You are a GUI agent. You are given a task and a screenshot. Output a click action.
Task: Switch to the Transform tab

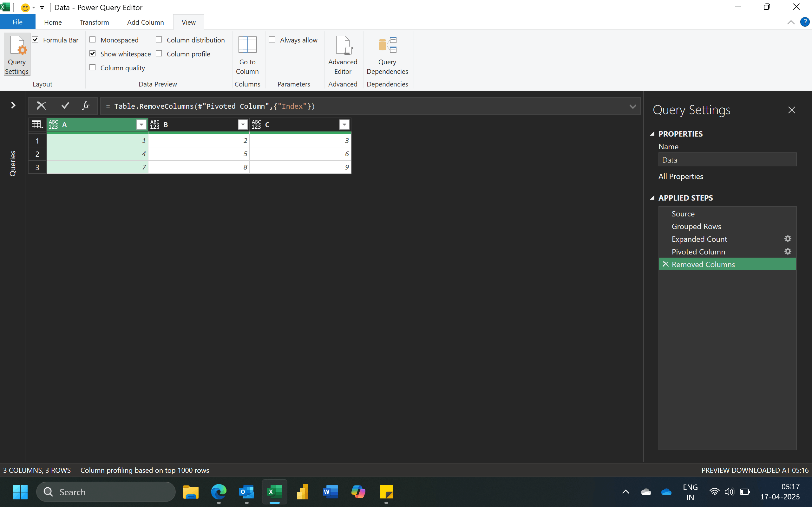(x=94, y=22)
